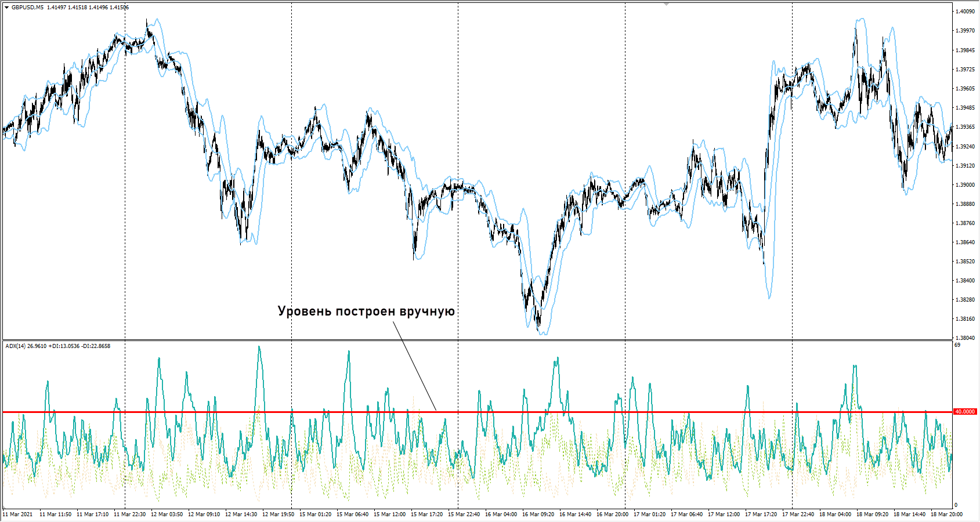Click the 1.39485 price scale label

coord(965,108)
